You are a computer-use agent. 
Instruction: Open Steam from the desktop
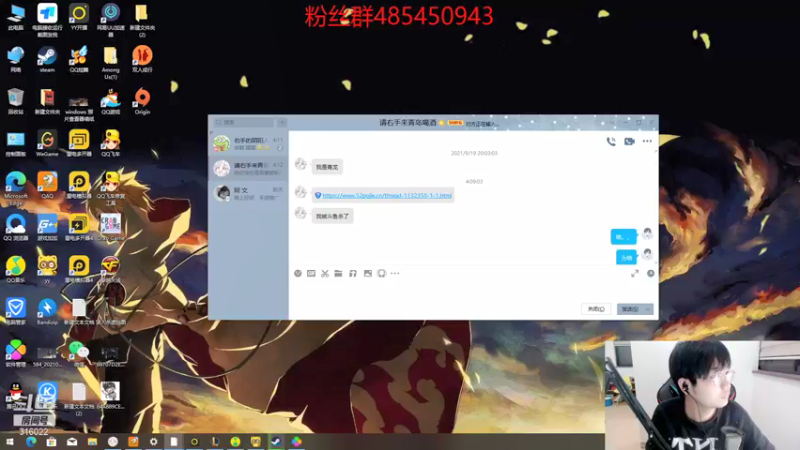tap(47, 59)
